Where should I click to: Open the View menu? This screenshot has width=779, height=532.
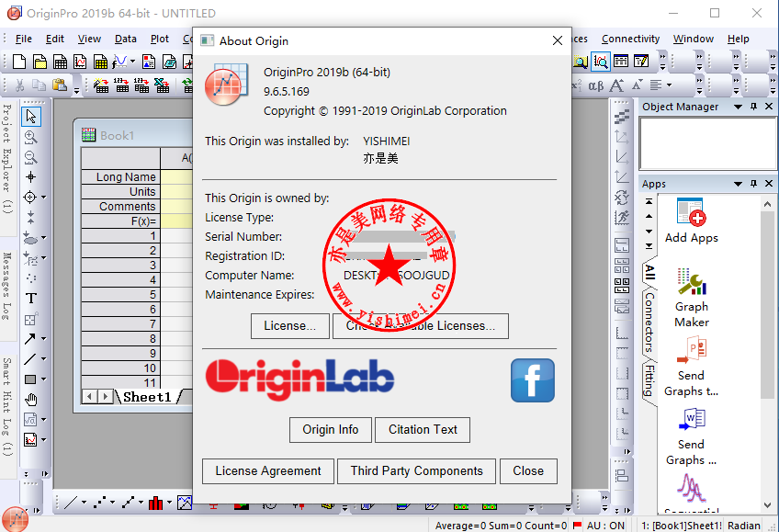point(89,39)
